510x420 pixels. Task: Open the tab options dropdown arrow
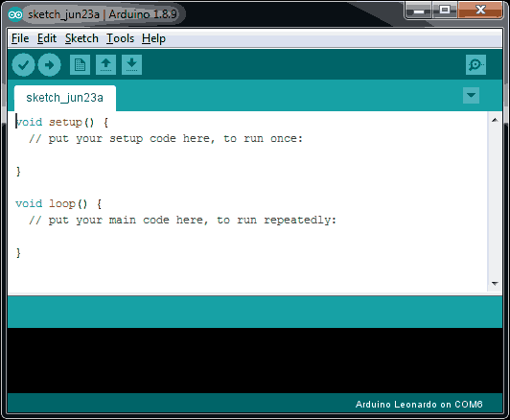coord(471,95)
